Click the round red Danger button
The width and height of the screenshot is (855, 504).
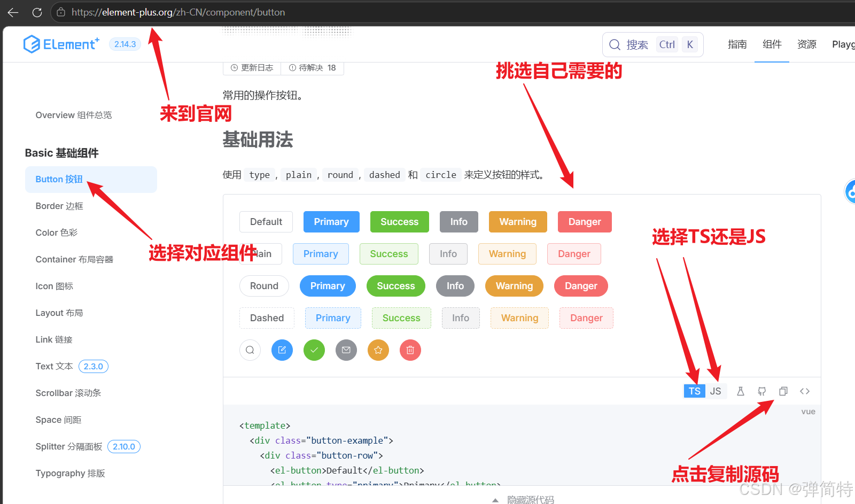point(581,286)
